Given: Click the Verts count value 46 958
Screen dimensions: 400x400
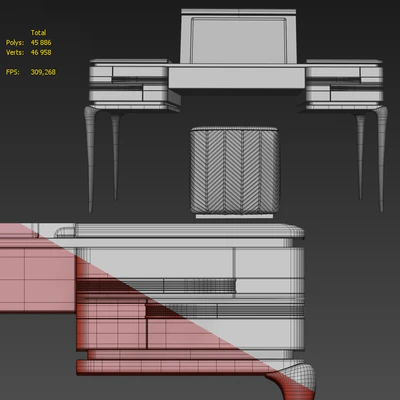Looking at the screenshot, I should 41,53.
